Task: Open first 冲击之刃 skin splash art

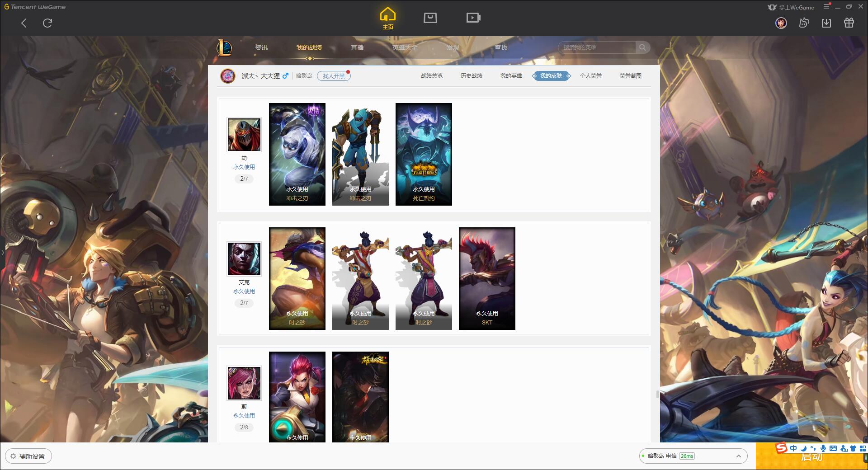Action: click(297, 154)
